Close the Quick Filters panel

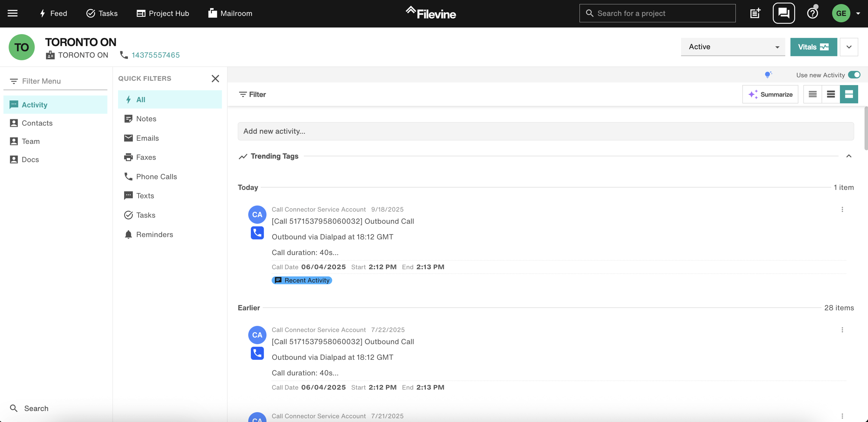[x=215, y=78]
